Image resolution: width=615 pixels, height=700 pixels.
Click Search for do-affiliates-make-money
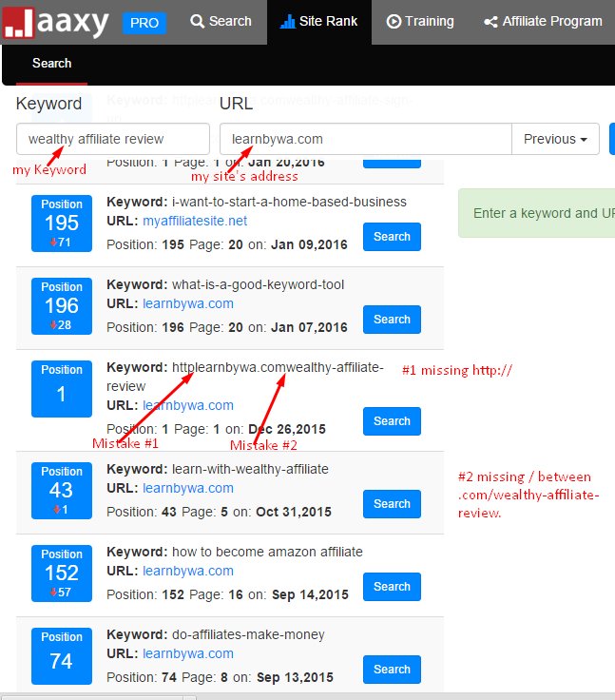[x=392, y=670]
